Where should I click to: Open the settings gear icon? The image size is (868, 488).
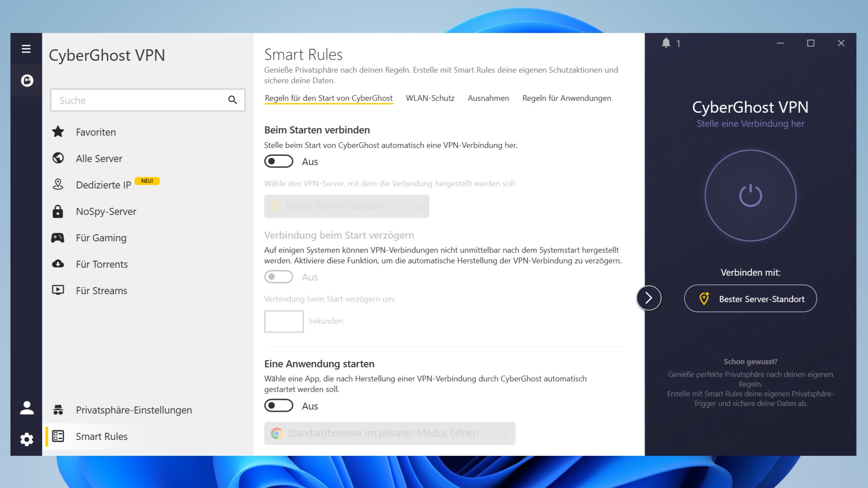pos(27,439)
